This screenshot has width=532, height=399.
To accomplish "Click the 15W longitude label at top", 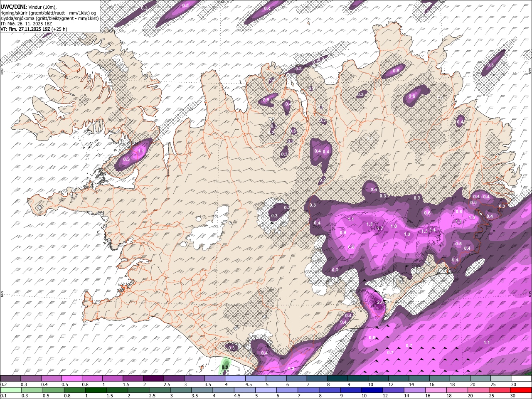I will pos(440,2).
